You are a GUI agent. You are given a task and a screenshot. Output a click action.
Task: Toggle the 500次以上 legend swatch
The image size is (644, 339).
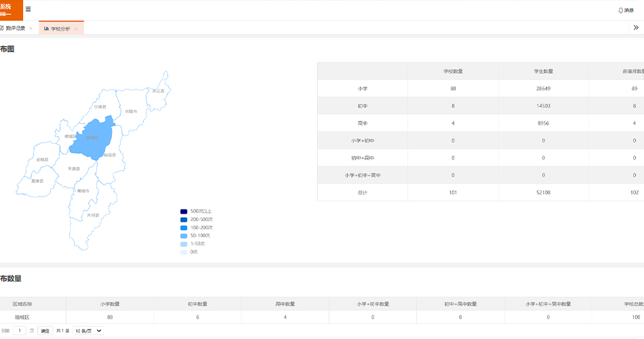(184, 212)
